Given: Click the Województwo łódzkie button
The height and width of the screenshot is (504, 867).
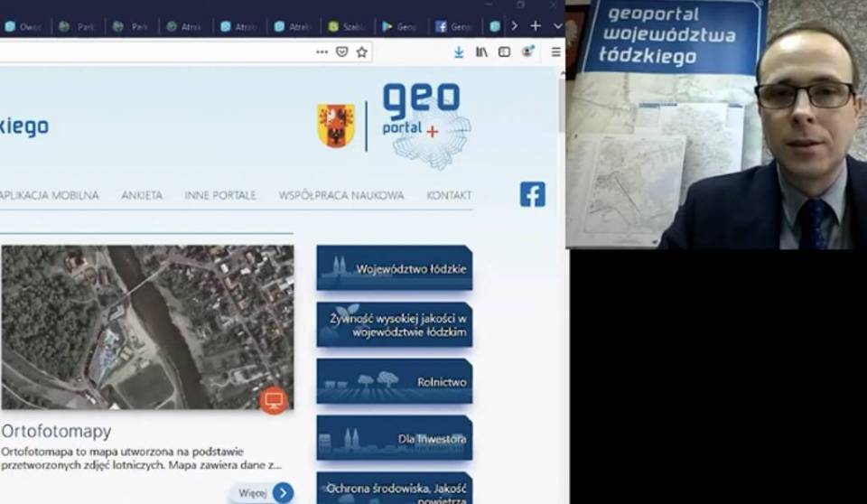Looking at the screenshot, I should pyautogui.click(x=394, y=268).
